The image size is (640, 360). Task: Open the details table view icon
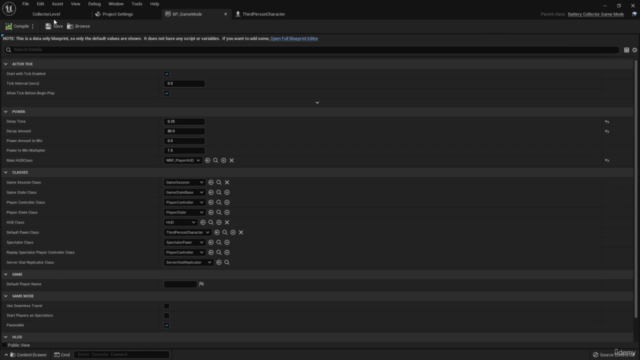[627, 50]
